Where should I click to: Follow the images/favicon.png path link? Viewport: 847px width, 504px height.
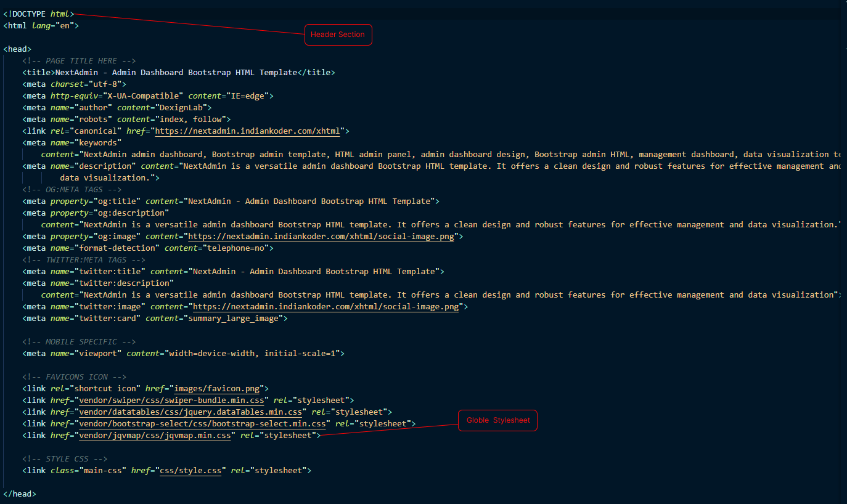[x=216, y=388]
